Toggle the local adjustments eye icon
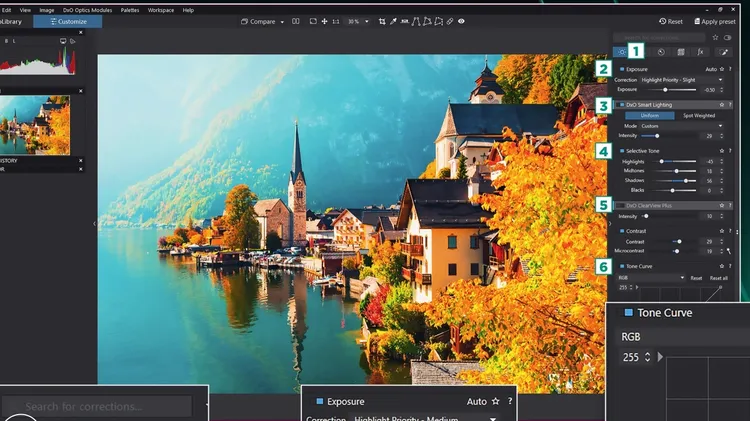750x421 pixels. [460, 21]
